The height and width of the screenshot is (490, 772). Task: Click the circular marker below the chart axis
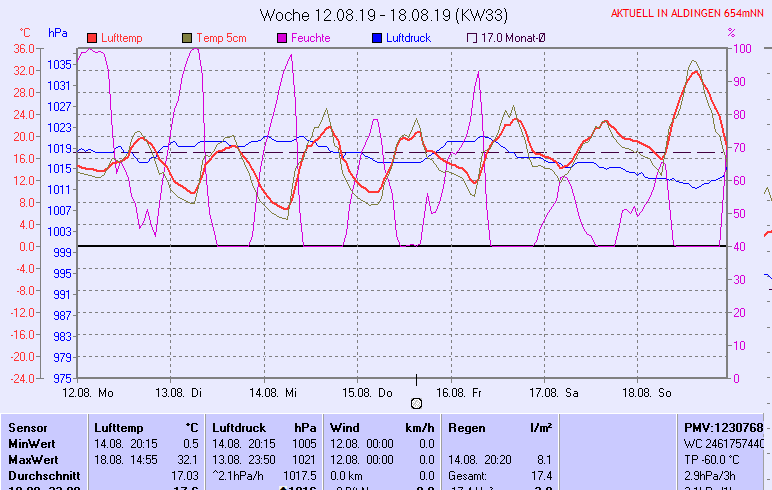coord(417,403)
